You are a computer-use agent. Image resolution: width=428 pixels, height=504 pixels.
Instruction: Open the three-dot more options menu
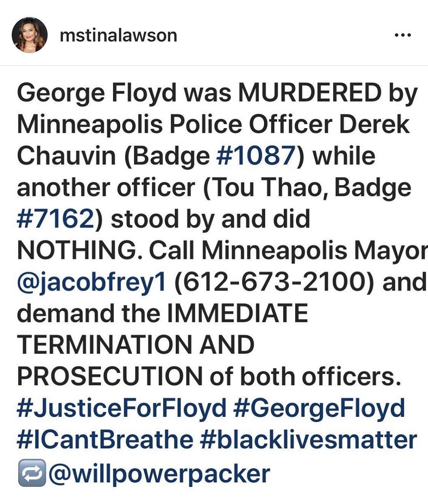pyautogui.click(x=403, y=35)
